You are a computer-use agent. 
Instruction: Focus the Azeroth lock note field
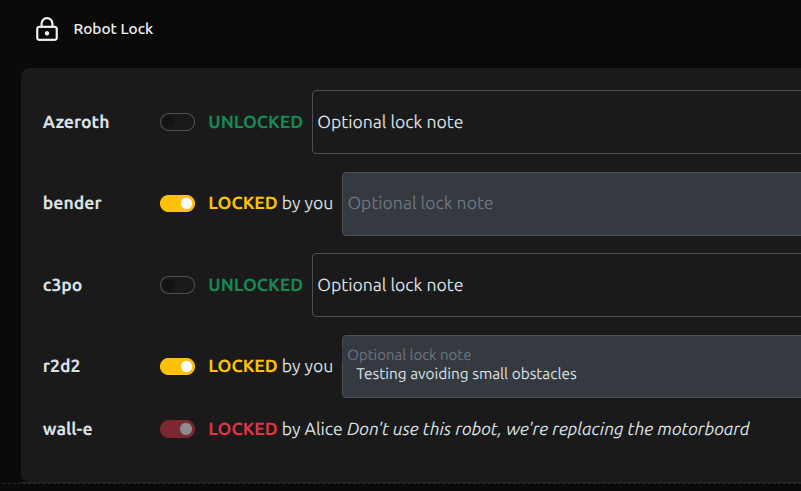(556, 122)
